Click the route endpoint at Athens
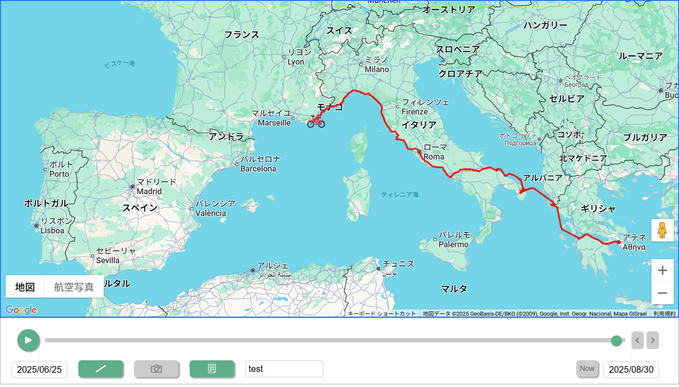Image resolution: width=679 pixels, height=387 pixels. (619, 242)
